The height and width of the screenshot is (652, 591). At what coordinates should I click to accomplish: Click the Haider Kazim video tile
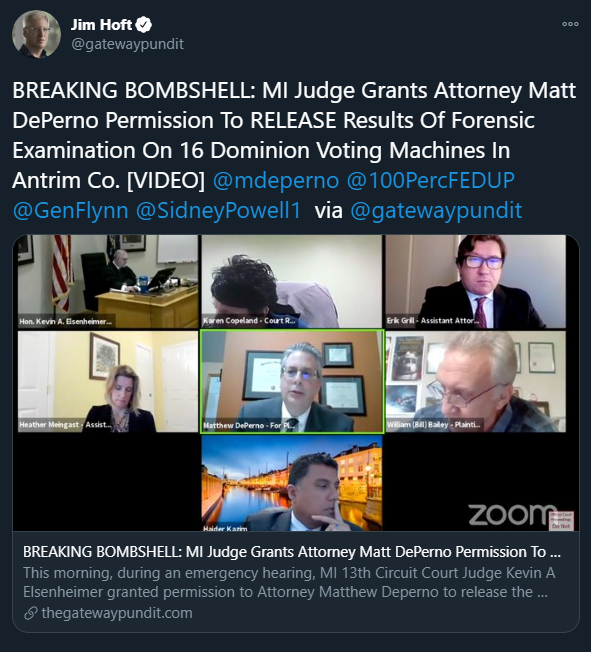292,483
